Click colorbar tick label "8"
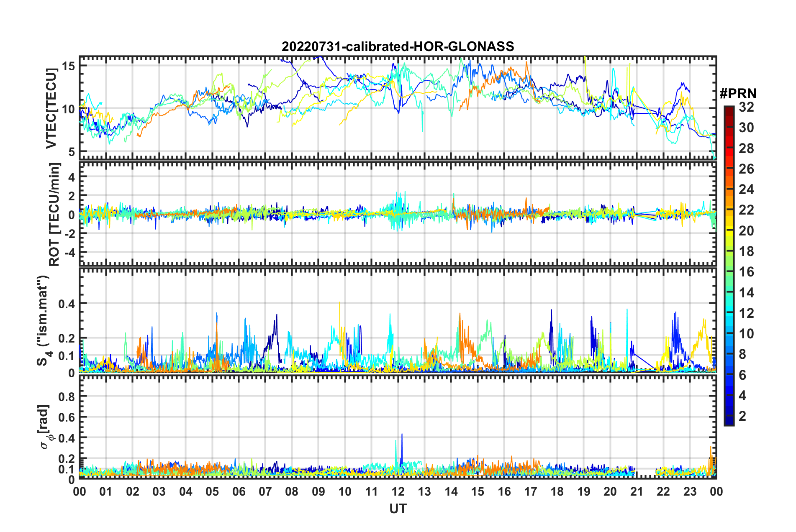The width and height of the screenshot is (796, 532). [742, 354]
